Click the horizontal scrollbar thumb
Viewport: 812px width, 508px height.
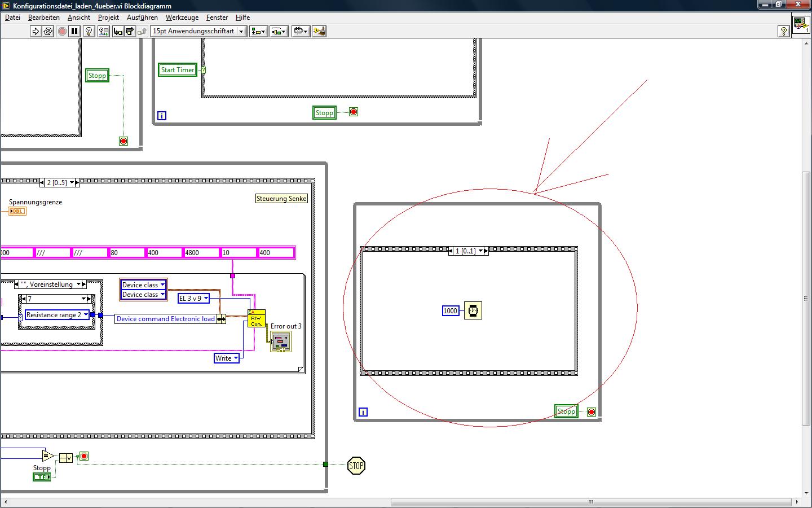[x=591, y=502]
